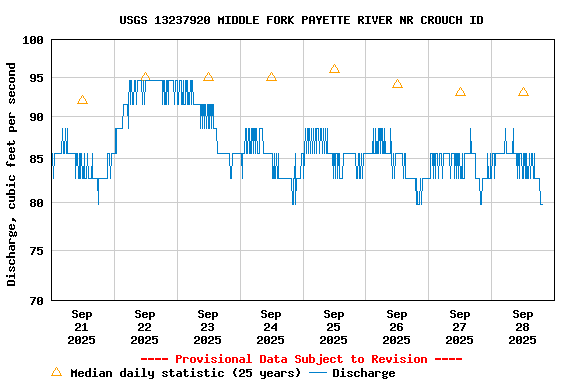Click the y-axis value 95

[36, 78]
